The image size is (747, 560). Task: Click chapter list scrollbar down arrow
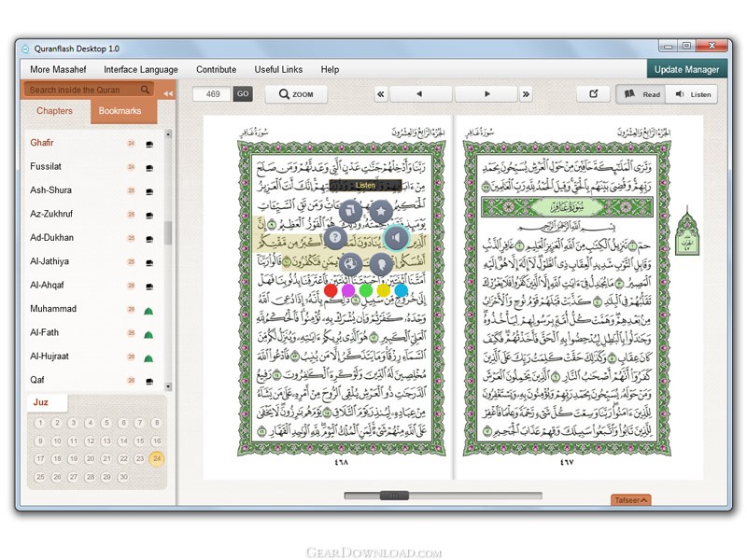(168, 386)
